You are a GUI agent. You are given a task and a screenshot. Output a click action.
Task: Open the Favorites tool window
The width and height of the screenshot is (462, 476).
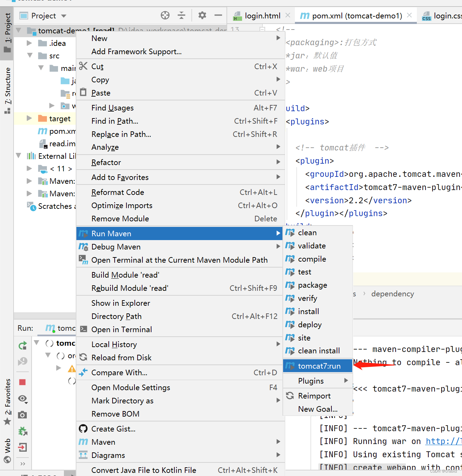(x=7, y=402)
